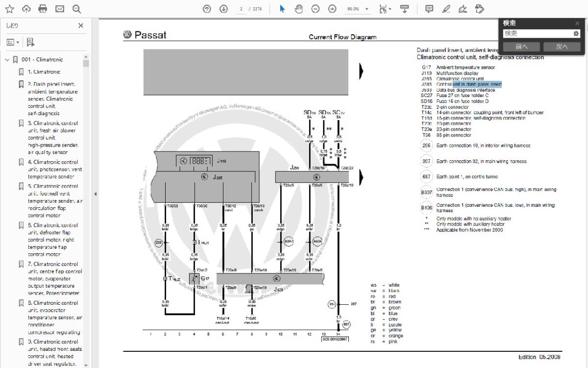Click the document-with-pen icon after the sign tool

pyautogui.click(x=480, y=9)
